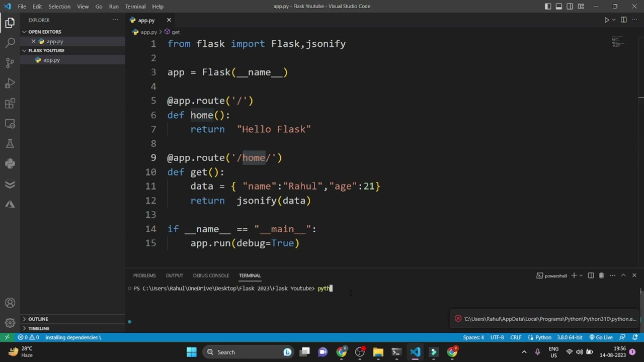644x362 pixels.
Task: Click the code minimap preview
Action: point(618,41)
